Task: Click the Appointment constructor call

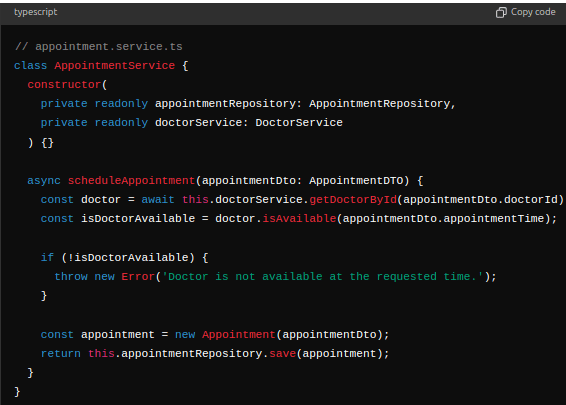Action: (x=239, y=335)
